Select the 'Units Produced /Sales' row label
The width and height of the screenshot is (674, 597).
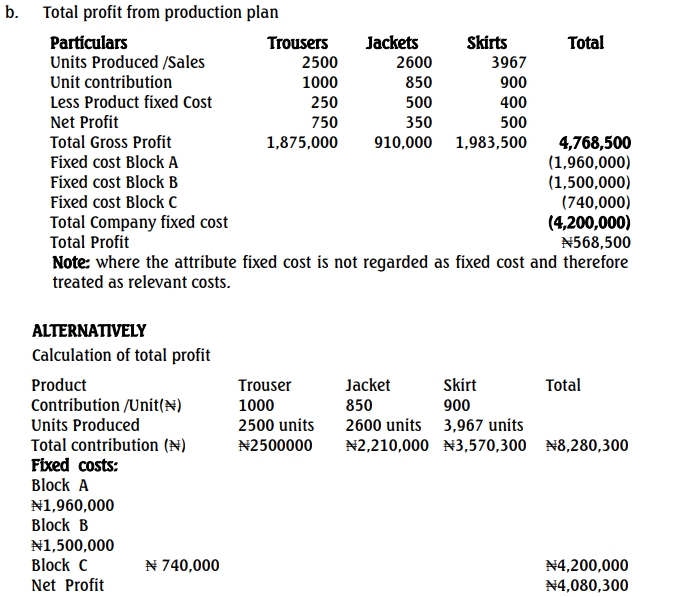pos(127,62)
